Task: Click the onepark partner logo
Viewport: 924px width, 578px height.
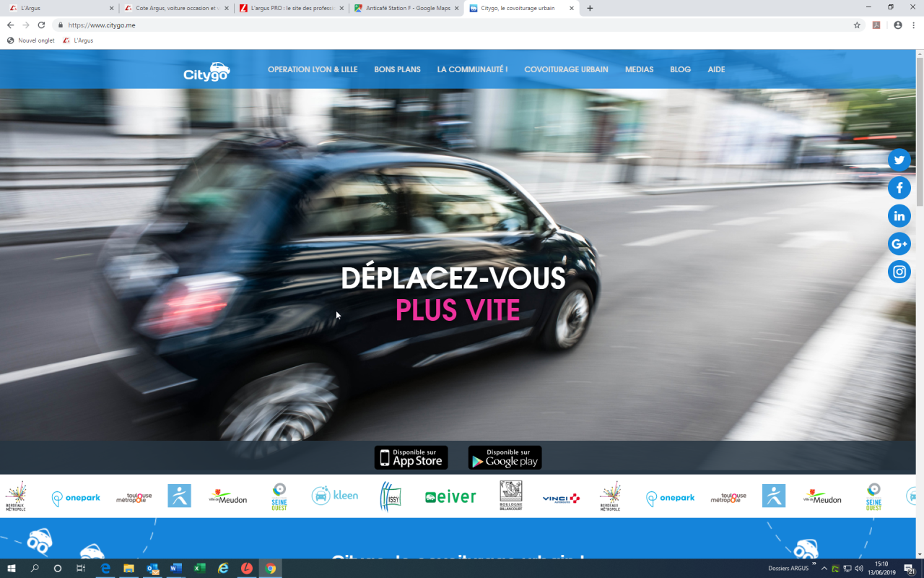Action: [x=76, y=497]
